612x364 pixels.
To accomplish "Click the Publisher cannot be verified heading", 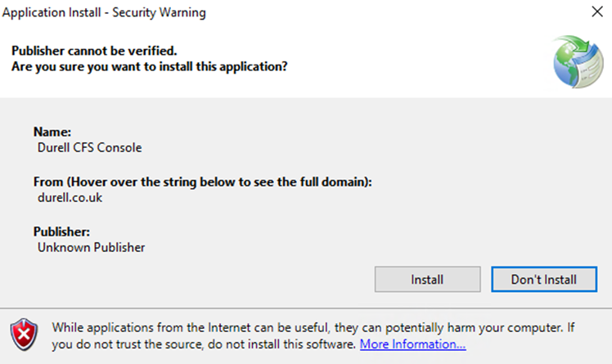I will click(x=94, y=51).
